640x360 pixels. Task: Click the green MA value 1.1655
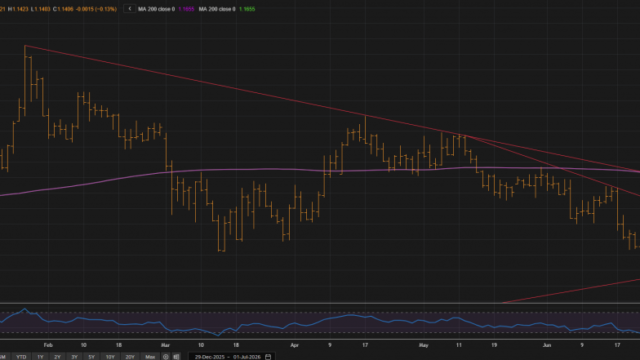click(x=247, y=9)
